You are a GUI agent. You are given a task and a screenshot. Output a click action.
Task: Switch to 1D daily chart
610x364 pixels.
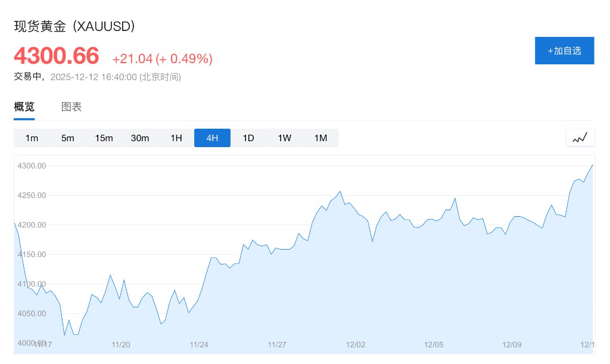[x=248, y=138]
